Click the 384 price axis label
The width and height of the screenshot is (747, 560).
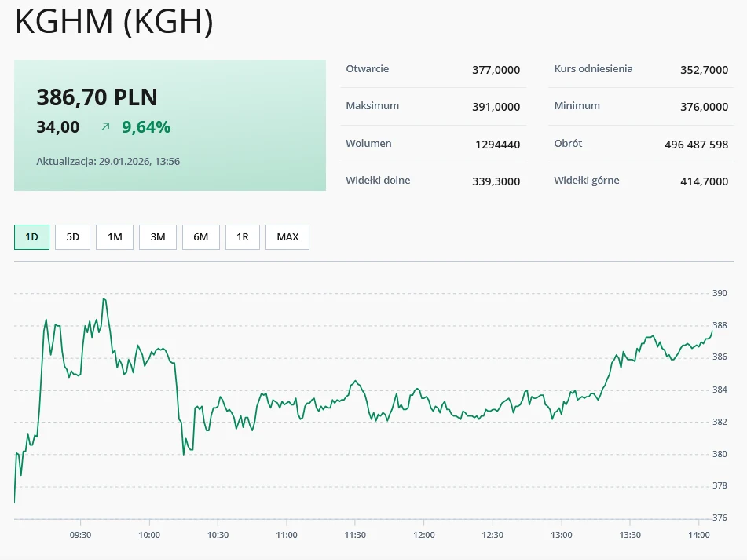coord(720,390)
